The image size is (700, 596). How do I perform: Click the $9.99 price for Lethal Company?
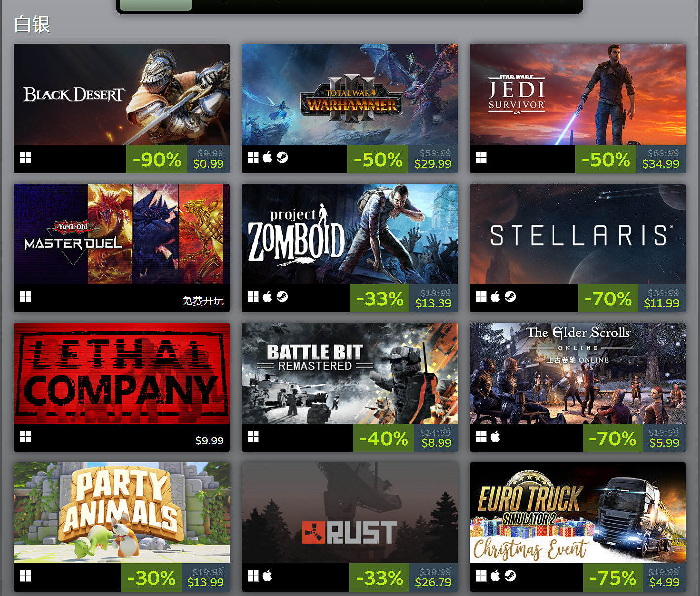click(210, 440)
